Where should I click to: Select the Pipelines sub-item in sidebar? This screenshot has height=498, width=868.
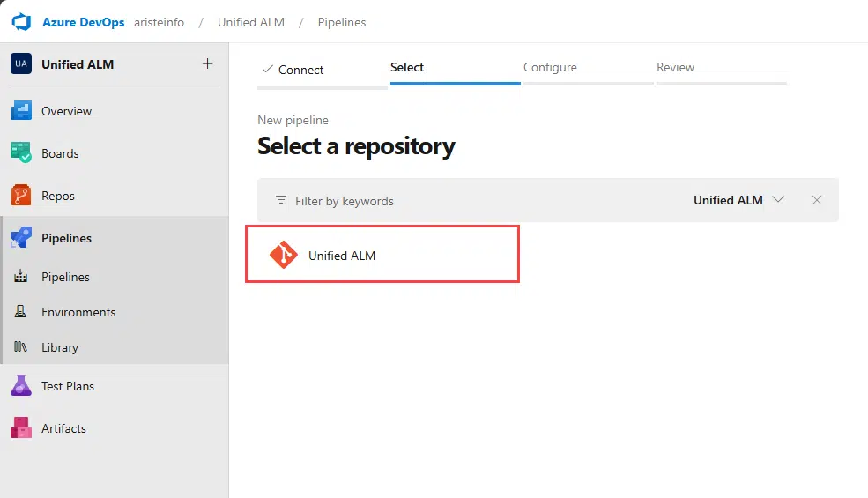[65, 277]
